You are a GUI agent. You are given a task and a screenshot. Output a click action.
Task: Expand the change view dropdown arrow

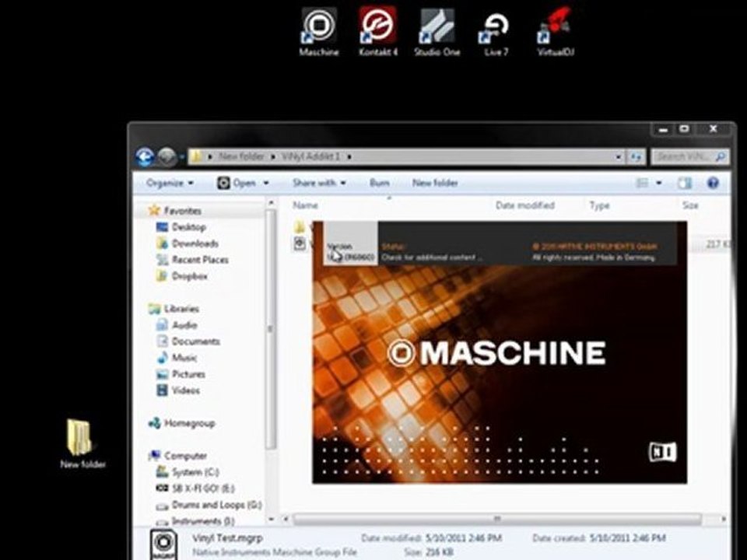click(659, 184)
